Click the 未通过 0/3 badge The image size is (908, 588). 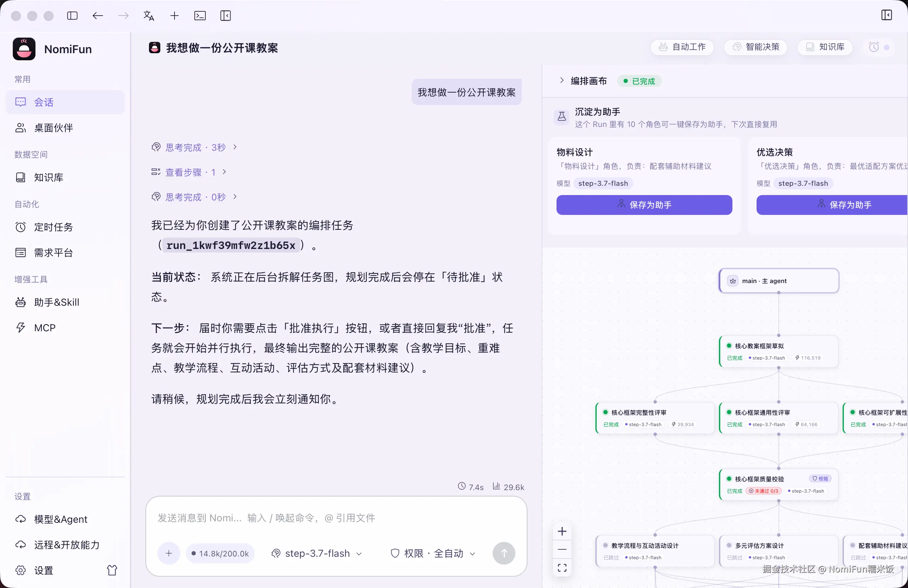[764, 491]
